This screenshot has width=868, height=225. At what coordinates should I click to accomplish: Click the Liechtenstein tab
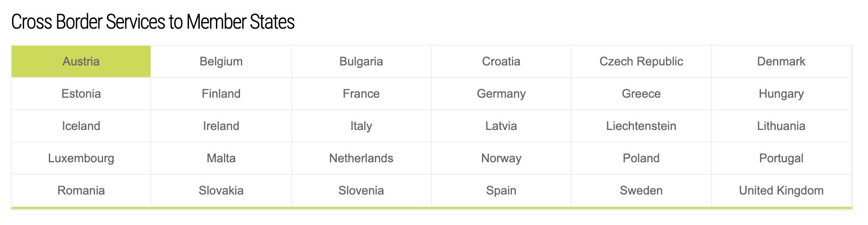click(x=641, y=126)
